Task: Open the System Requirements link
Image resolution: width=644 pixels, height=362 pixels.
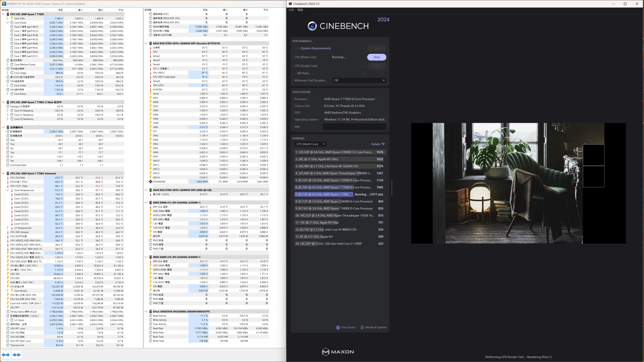Action: (315, 48)
